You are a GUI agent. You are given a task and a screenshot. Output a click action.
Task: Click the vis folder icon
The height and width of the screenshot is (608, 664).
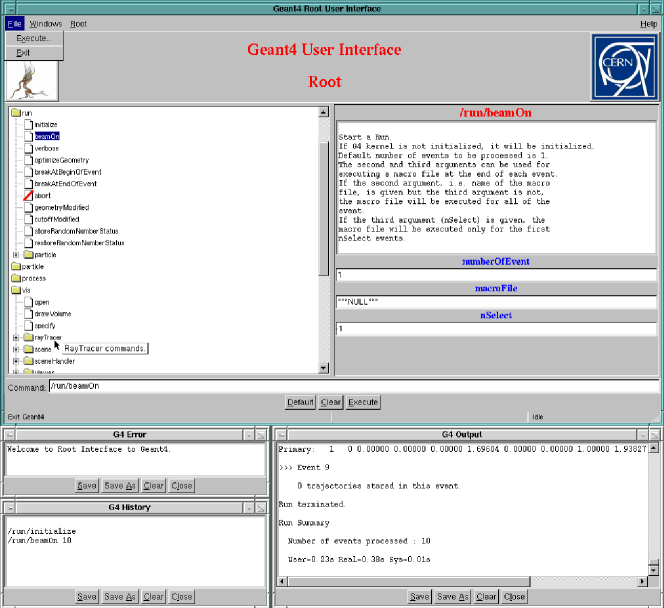tap(16, 290)
